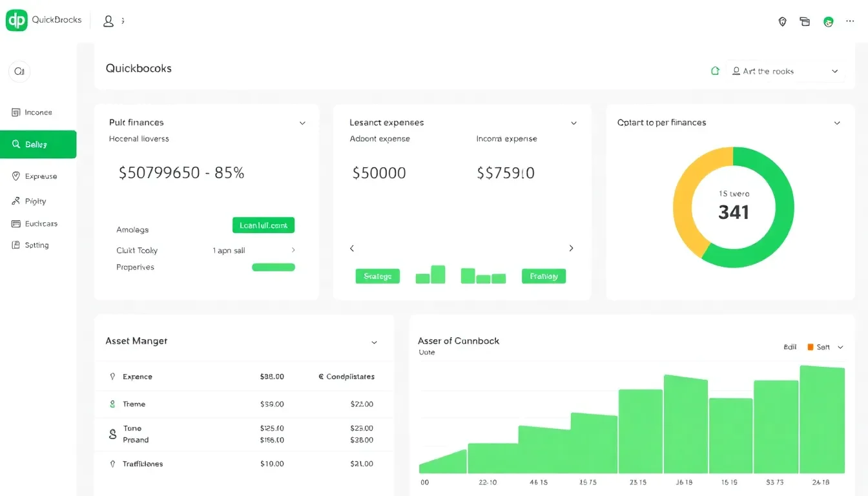The width and height of the screenshot is (868, 496).
Task: Select the Strateg tab below the expenses chart
Action: [377, 276]
